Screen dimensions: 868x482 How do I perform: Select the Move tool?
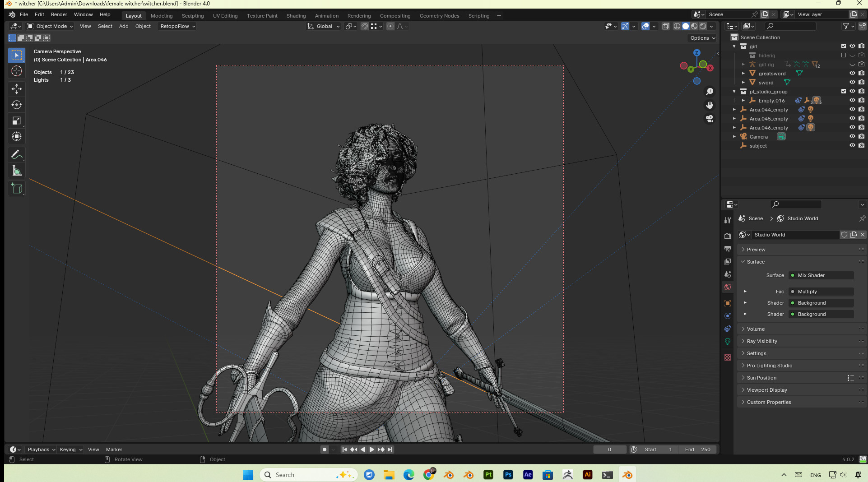click(17, 89)
